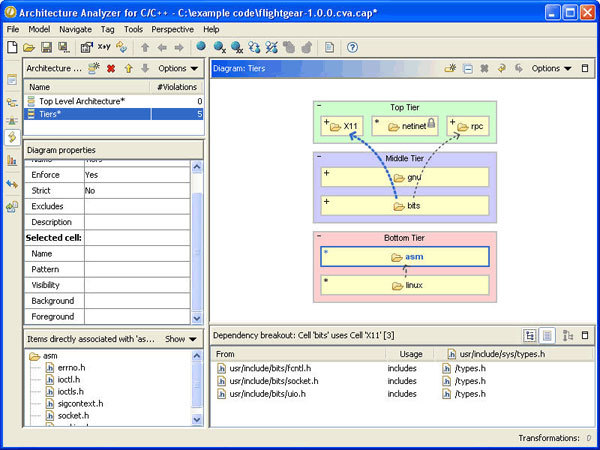Open Architecture panel Options dropdown
Screen dimensions: 600x450
click(178, 68)
